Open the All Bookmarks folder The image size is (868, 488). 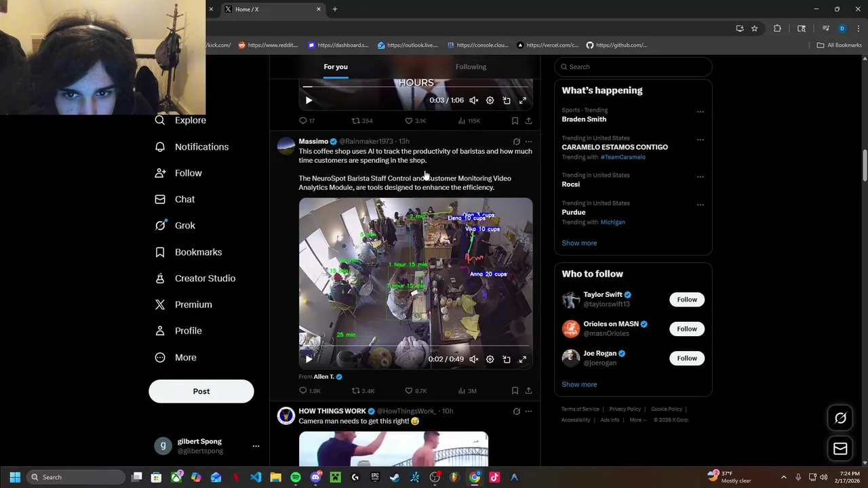pos(839,45)
